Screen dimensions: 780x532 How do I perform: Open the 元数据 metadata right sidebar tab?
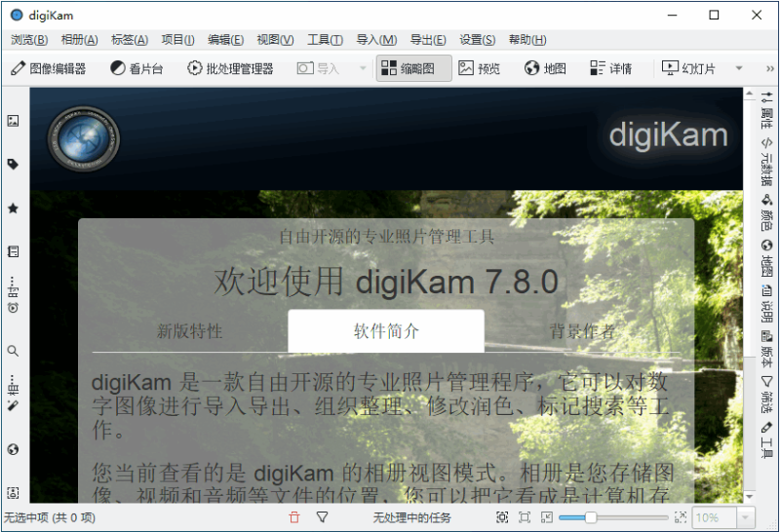pyautogui.click(x=766, y=162)
